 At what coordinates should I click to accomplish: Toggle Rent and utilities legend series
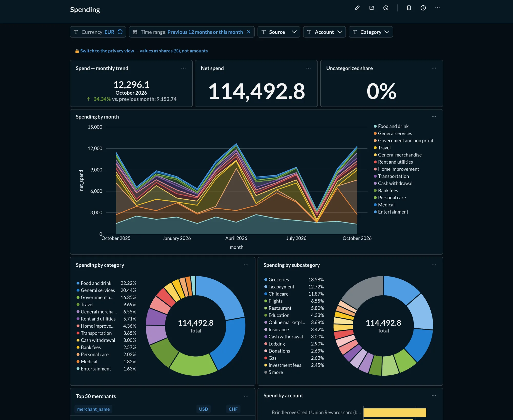click(393, 162)
